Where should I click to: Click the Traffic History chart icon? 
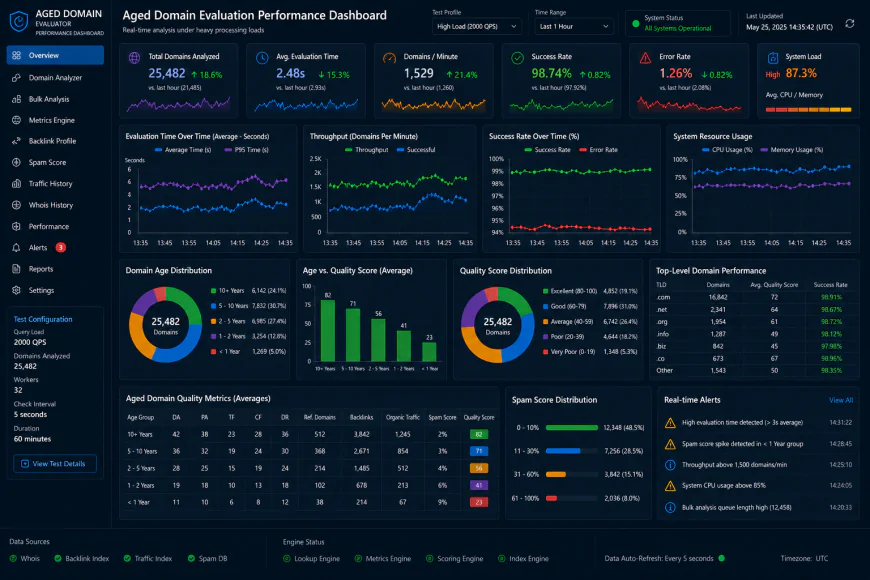coord(17,184)
